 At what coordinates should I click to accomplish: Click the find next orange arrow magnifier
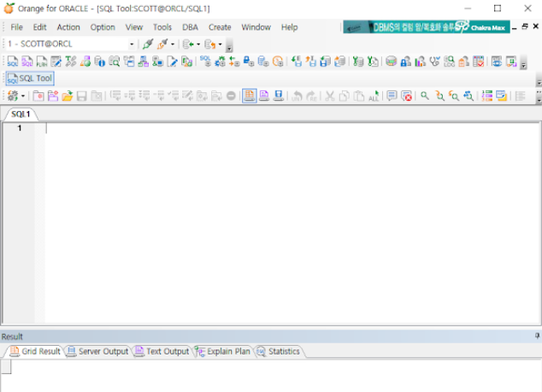point(439,96)
